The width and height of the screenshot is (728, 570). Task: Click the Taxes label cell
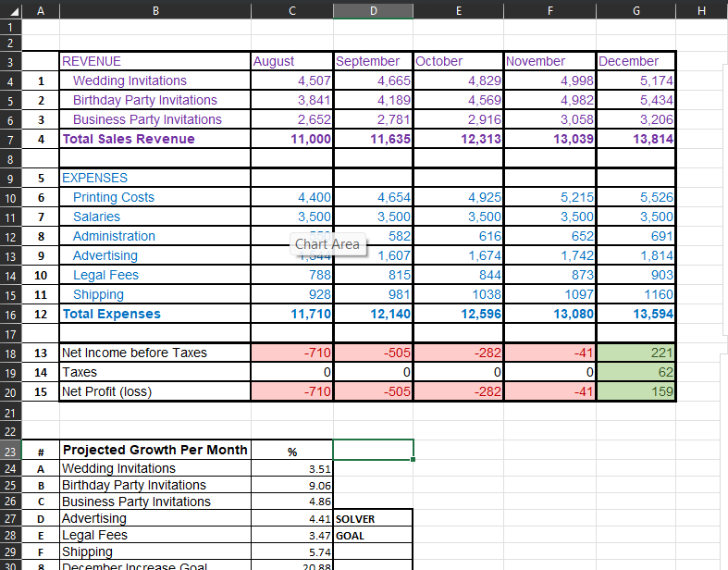coord(155,373)
